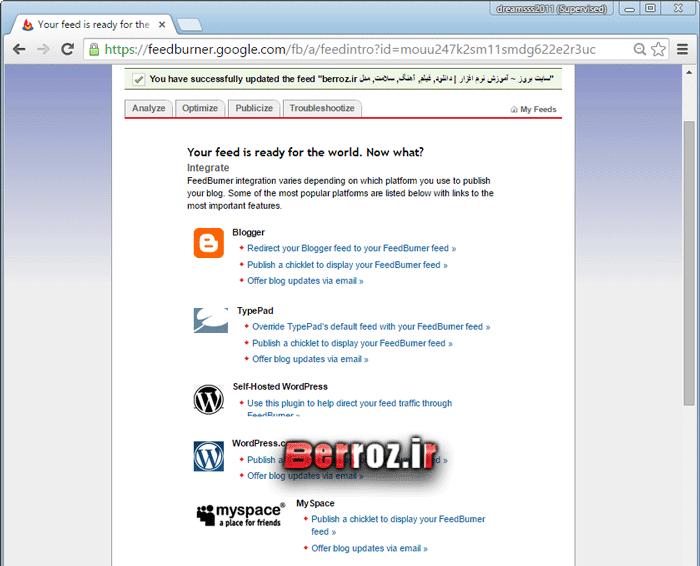This screenshot has width=700, height=566.
Task: Click the TypePad logo image
Action: 211,320
